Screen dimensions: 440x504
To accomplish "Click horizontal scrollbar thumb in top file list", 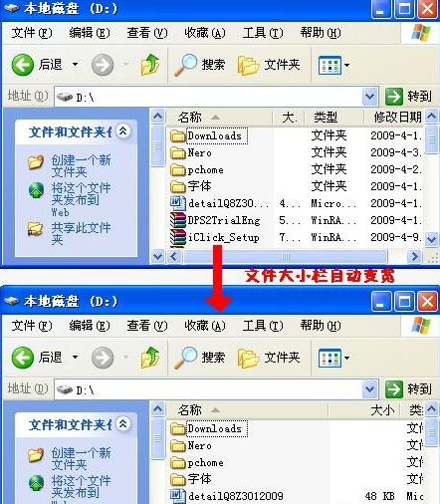I will pos(286,256).
